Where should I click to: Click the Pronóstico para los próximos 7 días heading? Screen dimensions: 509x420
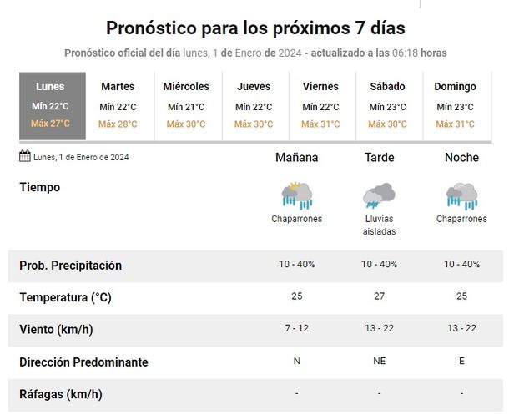(255, 28)
